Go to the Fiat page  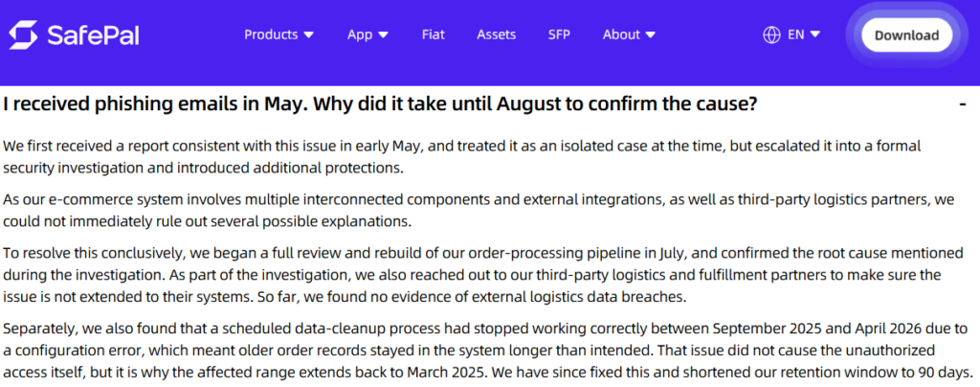point(434,34)
